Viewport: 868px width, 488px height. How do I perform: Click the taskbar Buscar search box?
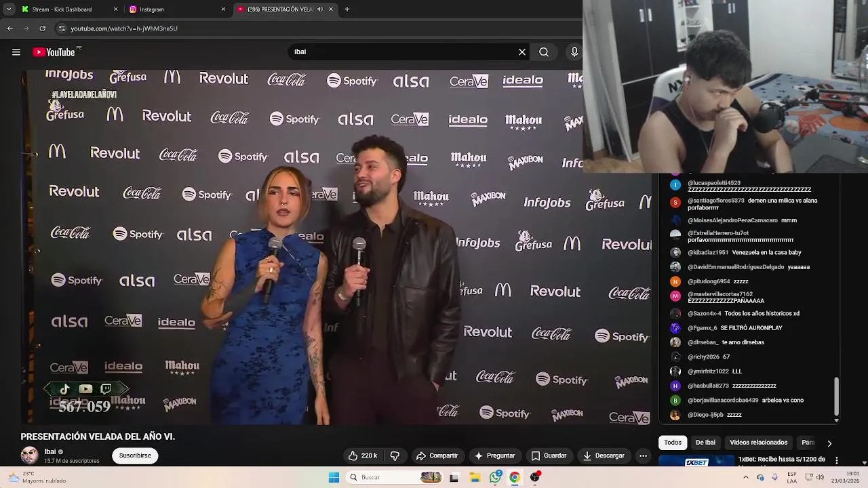pyautogui.click(x=395, y=477)
